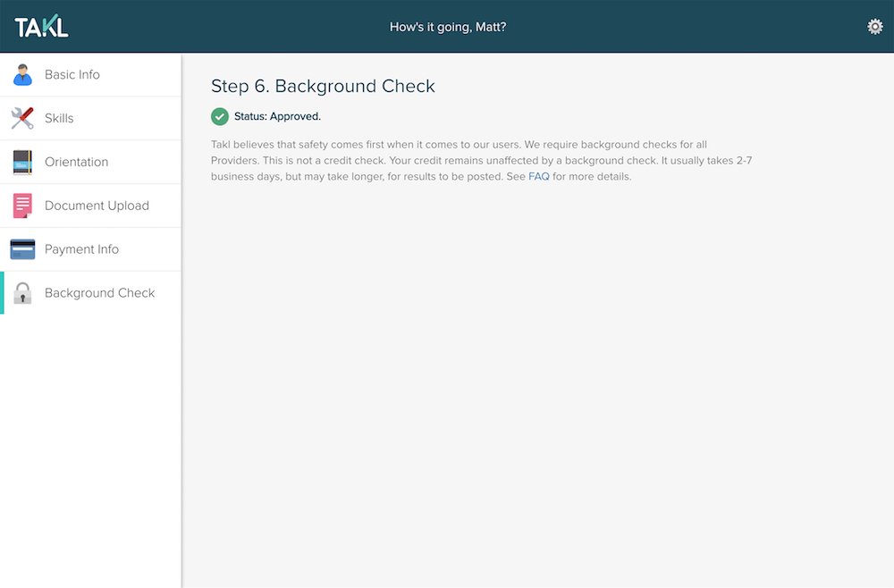Click the Step 6 Background Check heading

tap(323, 86)
